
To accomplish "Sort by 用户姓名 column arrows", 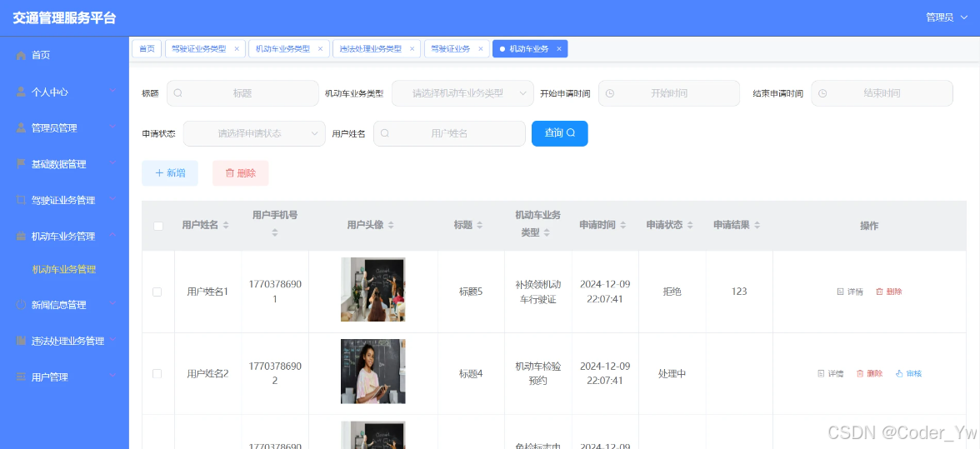I will pyautogui.click(x=226, y=225).
